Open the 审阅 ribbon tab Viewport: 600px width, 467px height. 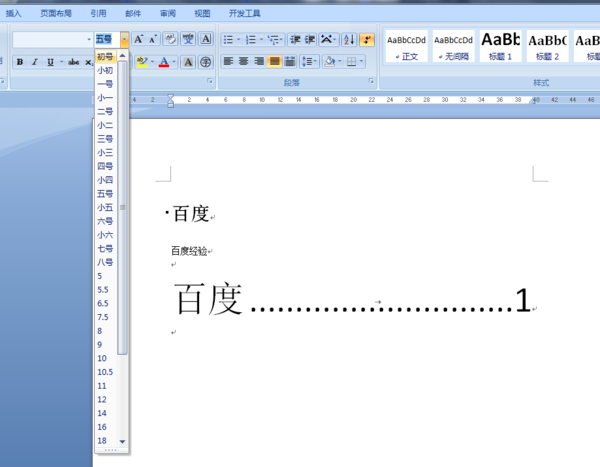[168, 13]
